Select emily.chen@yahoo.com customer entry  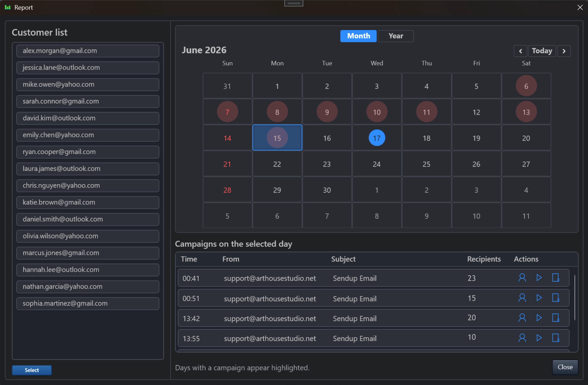pos(88,135)
